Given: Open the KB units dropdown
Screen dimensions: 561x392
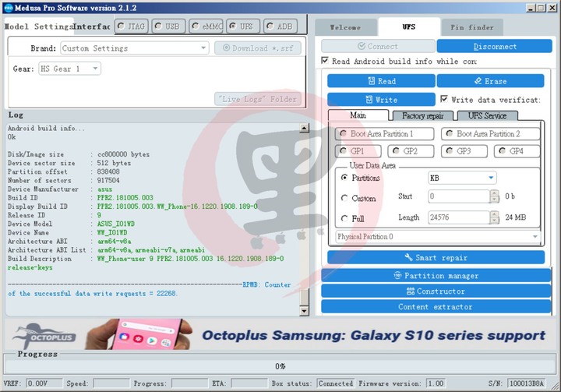Looking at the screenshot, I should pyautogui.click(x=462, y=178).
